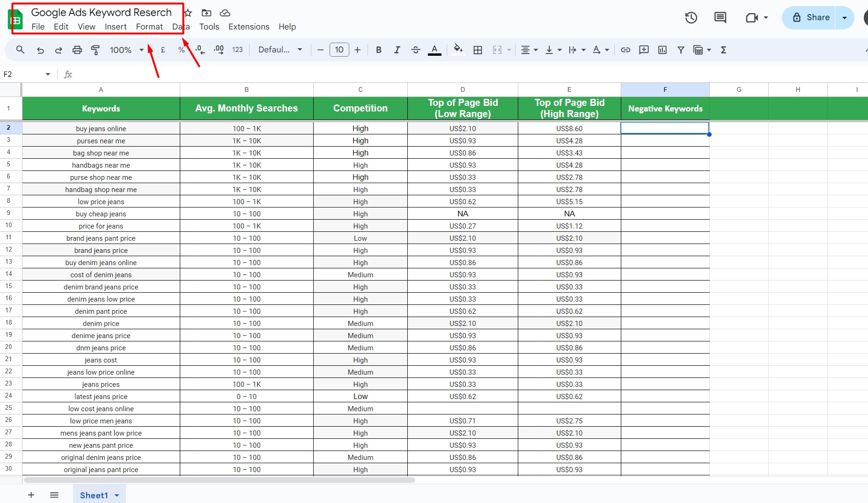Open vertical align dropdown
Screen dimensions: 868x503
pos(553,50)
